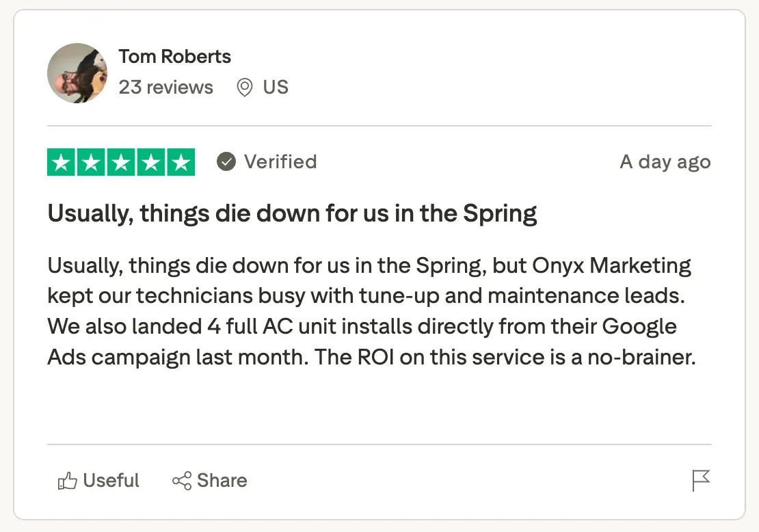
Task: Click the Verified checkmark badge icon
Action: [226, 162]
